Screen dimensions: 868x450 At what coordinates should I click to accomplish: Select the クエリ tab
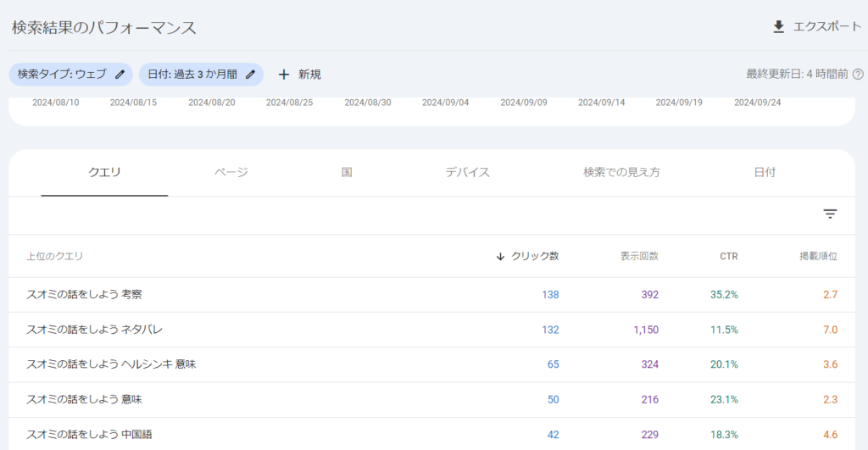[104, 173]
